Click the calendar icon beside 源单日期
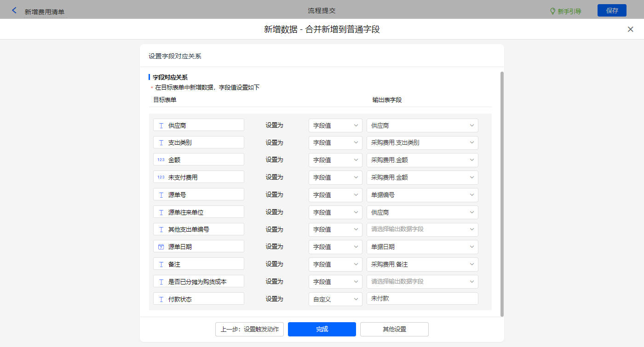Screen dimensions: 644x347 click(x=161, y=247)
